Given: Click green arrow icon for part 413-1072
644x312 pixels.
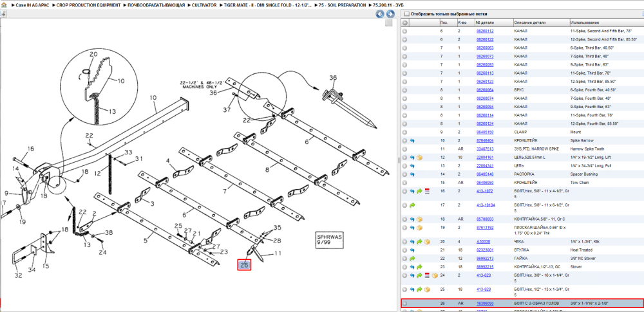Looking at the screenshot, I should point(419,191).
